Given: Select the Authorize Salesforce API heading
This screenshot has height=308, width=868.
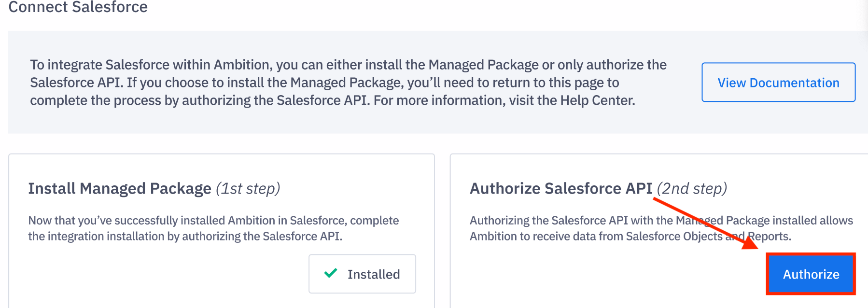Looking at the screenshot, I should (561, 188).
